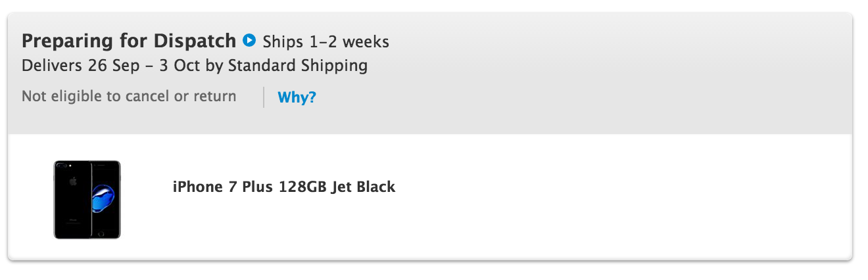The height and width of the screenshot is (280, 868).
Task: Select the Delivers 26 Sep – 3 Oct line
Action: [x=195, y=66]
